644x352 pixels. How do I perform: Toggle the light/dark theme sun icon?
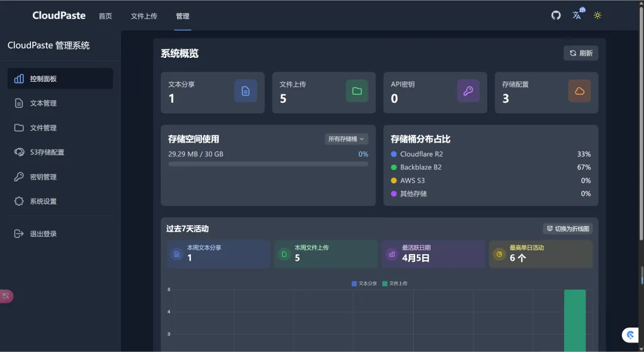(x=597, y=16)
